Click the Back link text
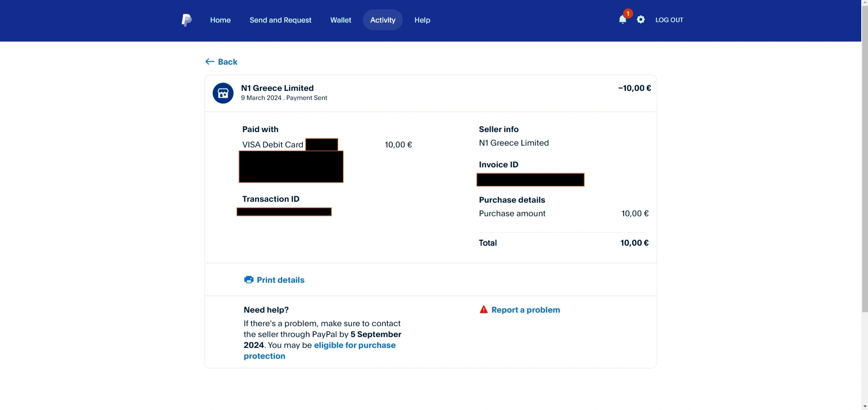This screenshot has height=410, width=868. (x=228, y=62)
